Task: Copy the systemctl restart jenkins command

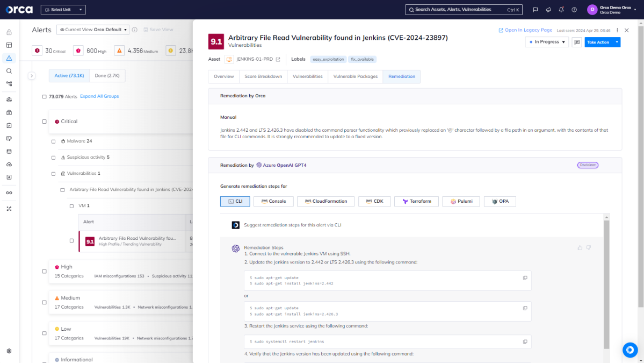Action: pos(525,341)
